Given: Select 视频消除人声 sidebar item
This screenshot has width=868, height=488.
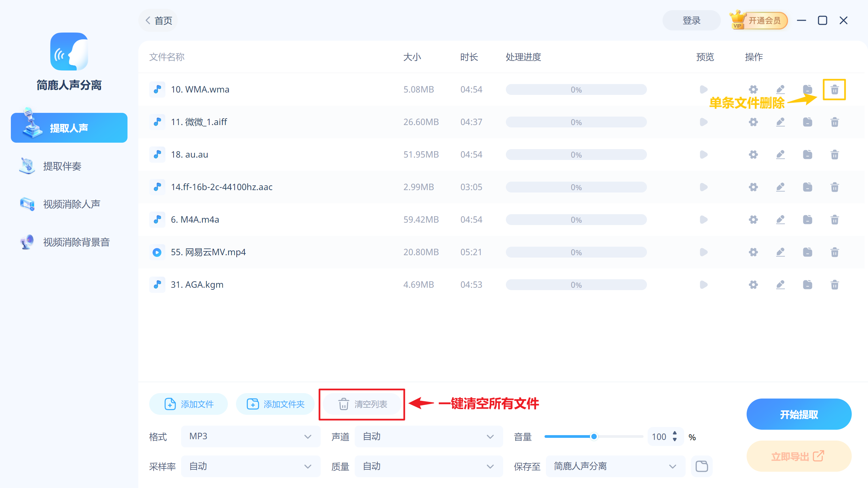Looking at the screenshot, I should point(72,204).
